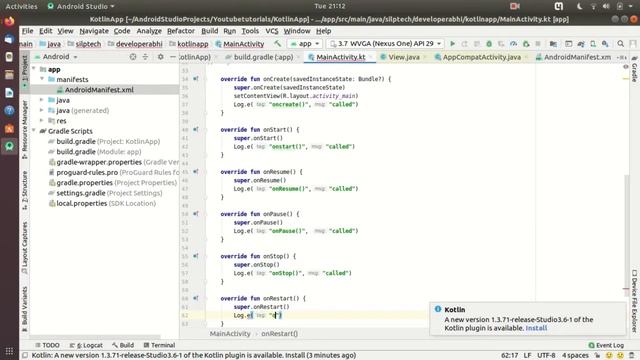640x360 pixels.
Task: Show hidden editor tabs list
Action: tap(622, 58)
